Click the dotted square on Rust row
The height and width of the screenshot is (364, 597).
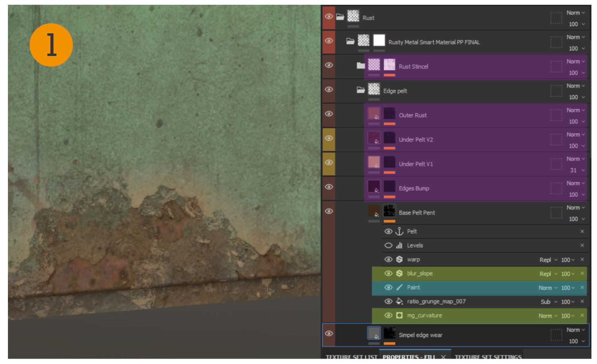tap(556, 18)
